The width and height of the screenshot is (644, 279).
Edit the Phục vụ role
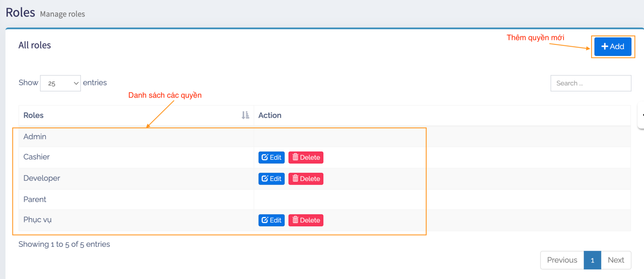[x=271, y=220]
